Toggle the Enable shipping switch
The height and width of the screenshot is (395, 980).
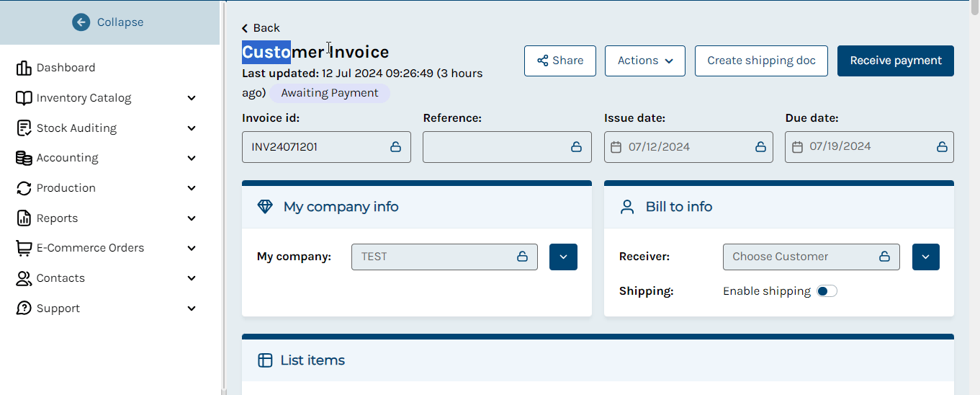[827, 291]
